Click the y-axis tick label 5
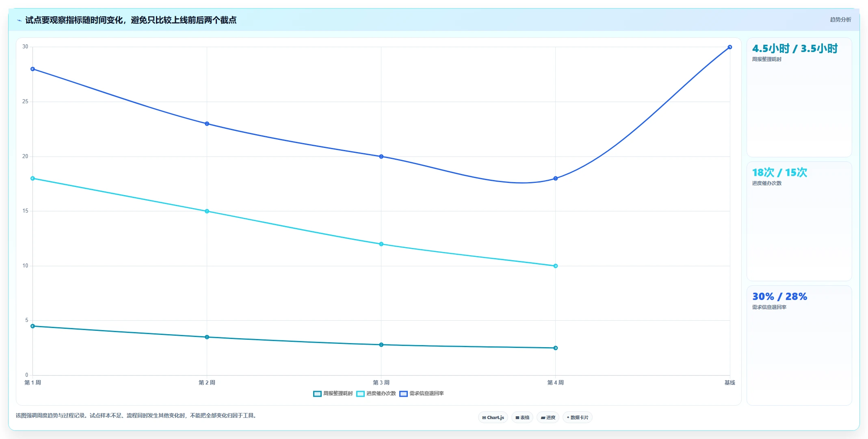The height and width of the screenshot is (439, 868). coord(27,320)
